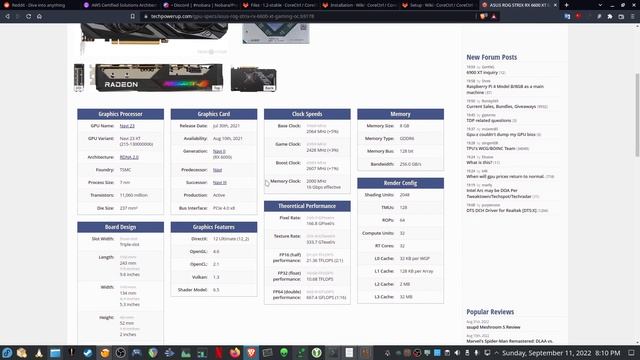Open OBS Studio from the taskbar

[120, 353]
